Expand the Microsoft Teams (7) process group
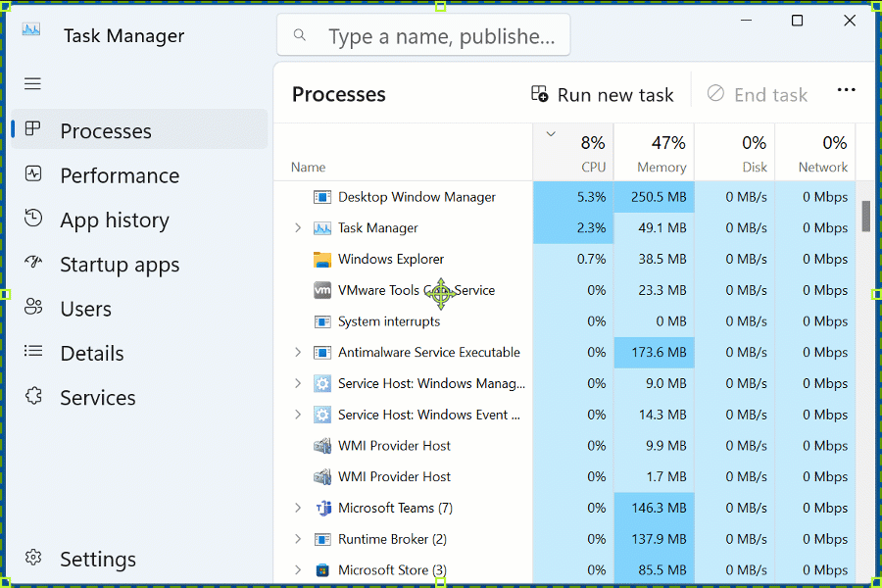The width and height of the screenshot is (882, 588). (298, 508)
